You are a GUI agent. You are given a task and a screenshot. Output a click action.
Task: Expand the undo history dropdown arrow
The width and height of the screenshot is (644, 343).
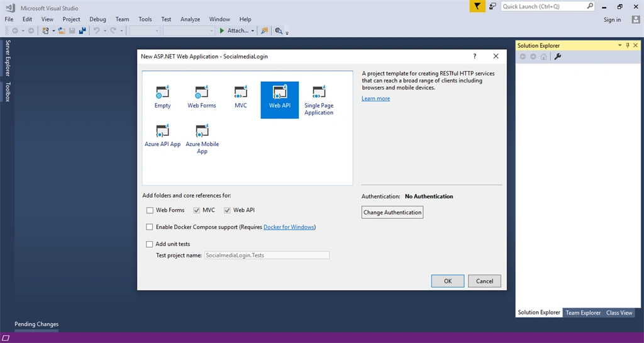click(x=105, y=31)
